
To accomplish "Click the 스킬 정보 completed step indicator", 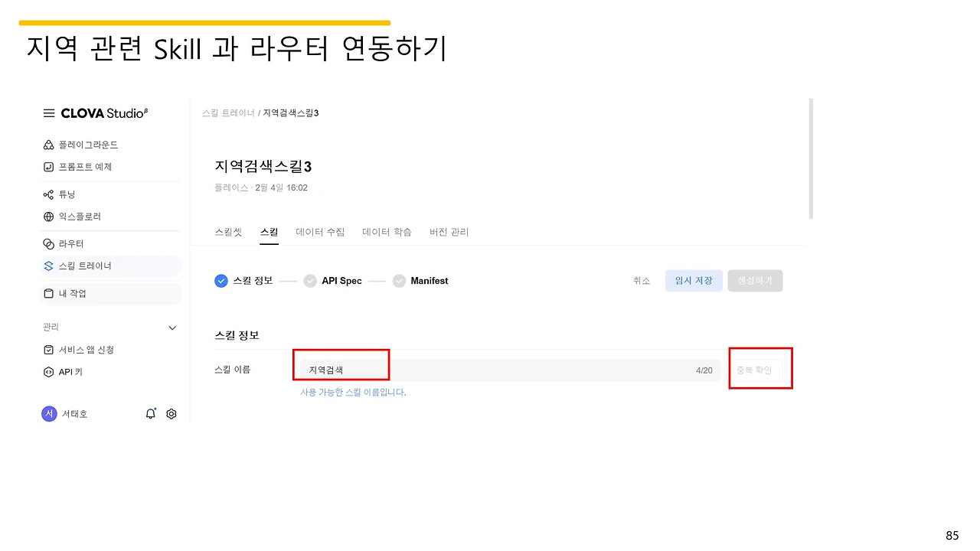I will 221,281.
